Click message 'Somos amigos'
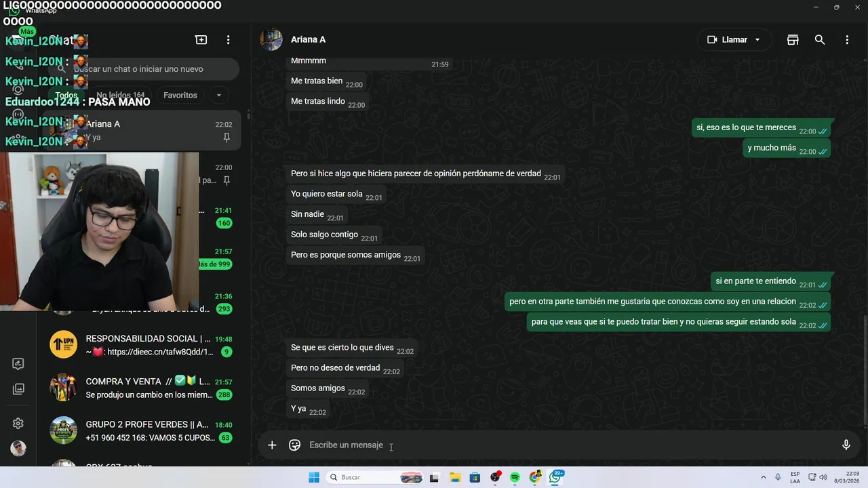868x488 pixels. click(x=328, y=389)
